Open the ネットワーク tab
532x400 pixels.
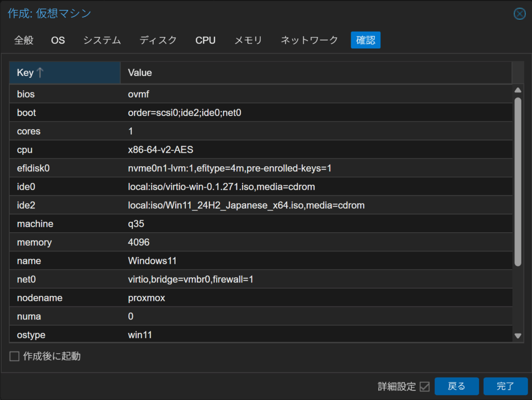pos(309,40)
